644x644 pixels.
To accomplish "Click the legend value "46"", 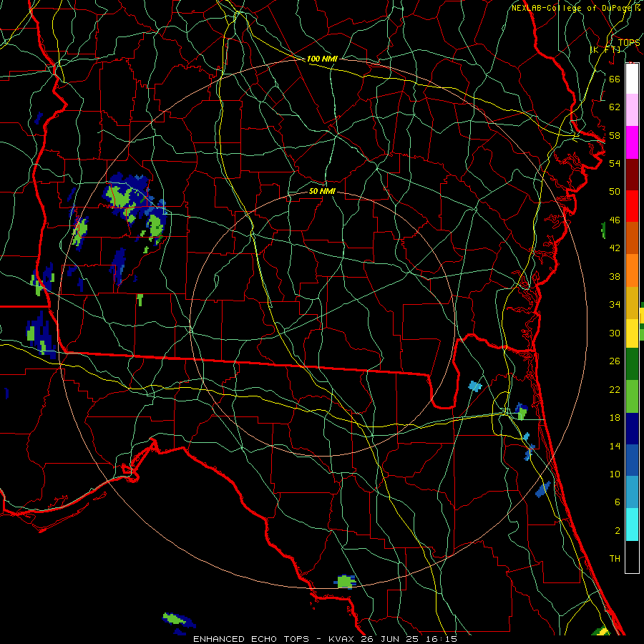I will [x=615, y=220].
